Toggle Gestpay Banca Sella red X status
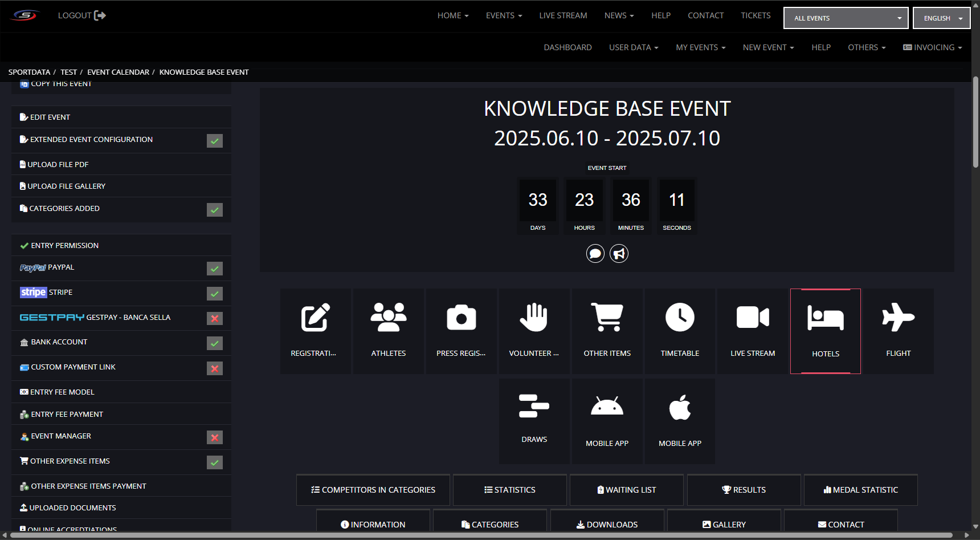This screenshot has height=540, width=980. tap(215, 319)
